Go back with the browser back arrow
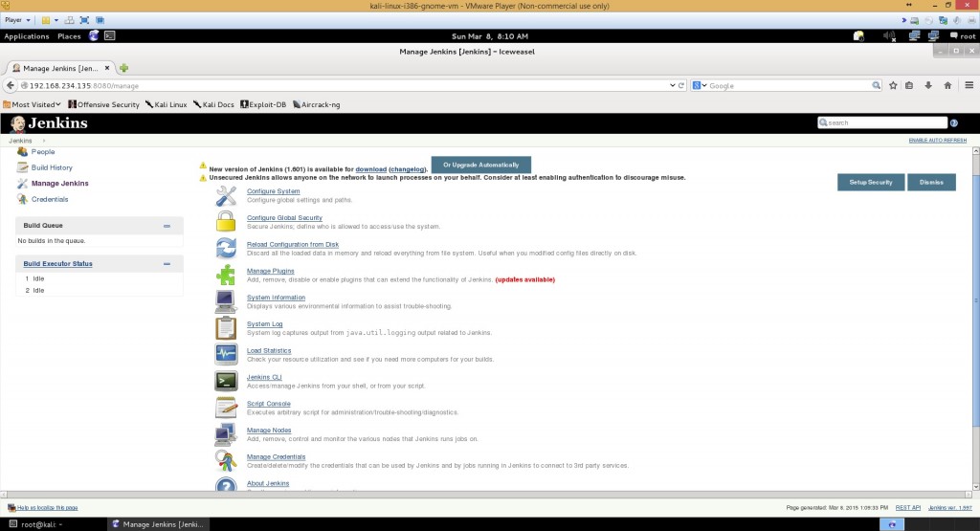 10,85
